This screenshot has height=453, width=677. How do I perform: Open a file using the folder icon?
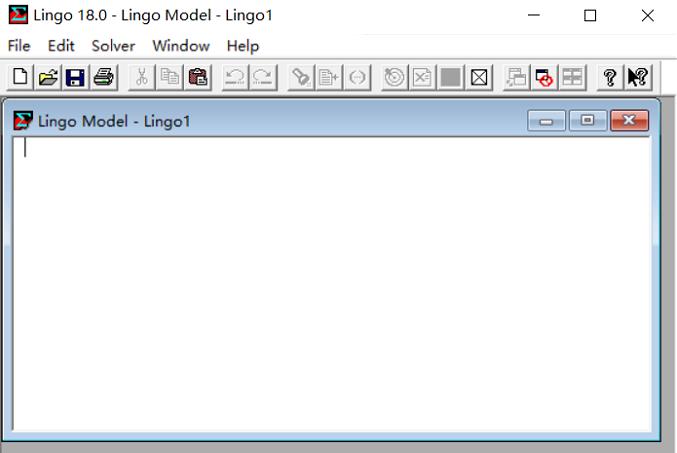pos(48,77)
